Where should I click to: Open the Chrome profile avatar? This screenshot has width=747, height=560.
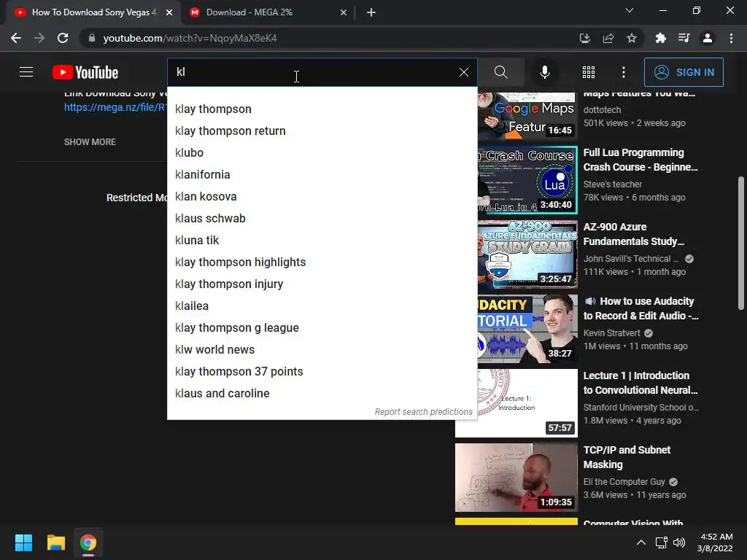(708, 38)
